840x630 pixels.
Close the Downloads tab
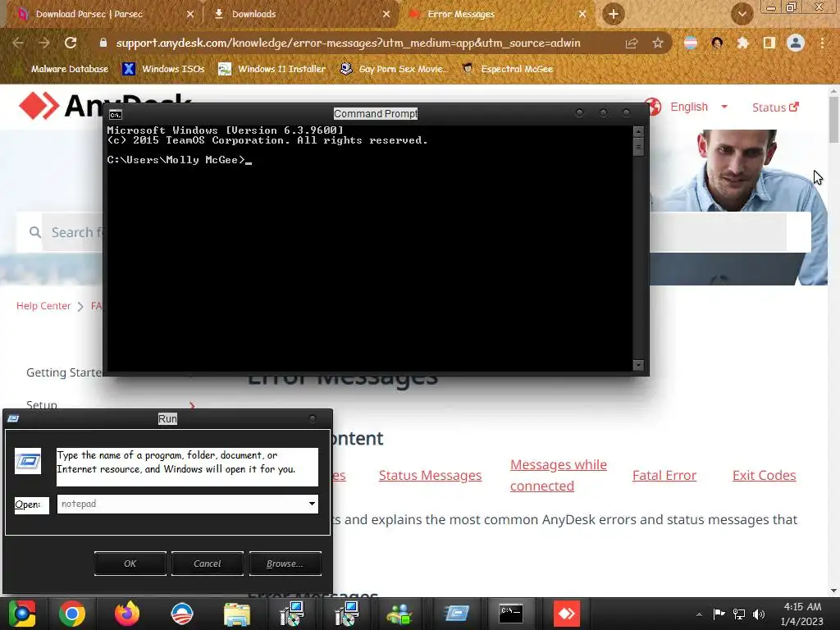click(386, 14)
